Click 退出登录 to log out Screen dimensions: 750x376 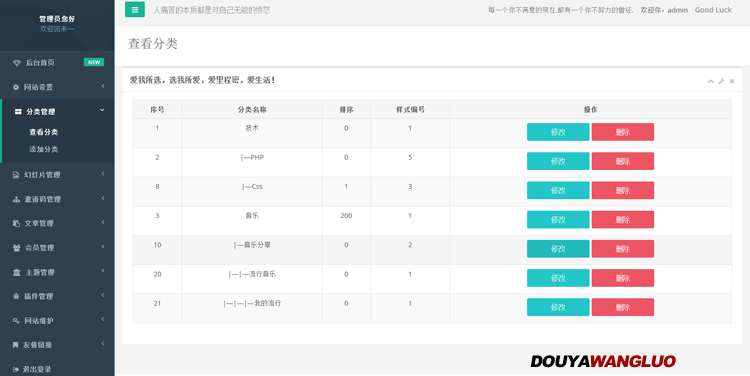(37, 369)
